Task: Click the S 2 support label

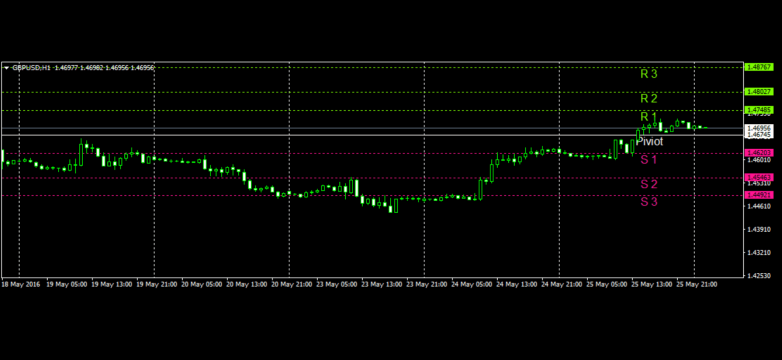Action: tap(649, 184)
